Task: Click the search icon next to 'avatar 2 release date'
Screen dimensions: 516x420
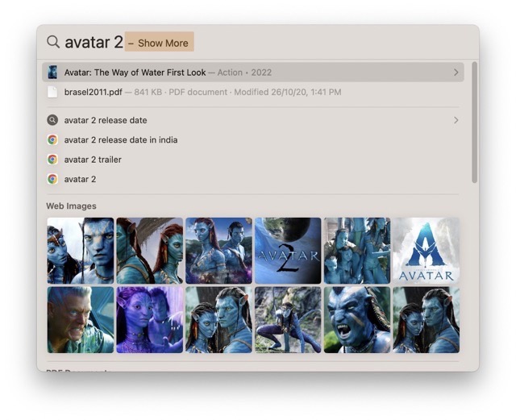Action: [52, 120]
